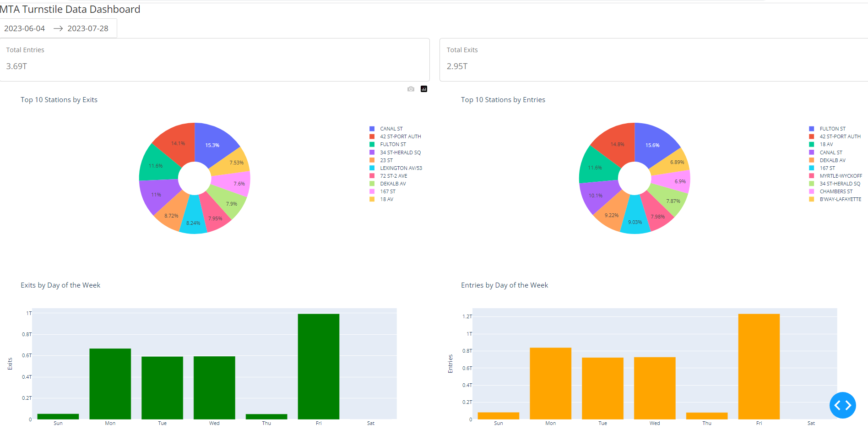The image size is (868, 430).
Task: Toggle LEXINGTON AV/53 legend entry
Action: click(x=396, y=168)
